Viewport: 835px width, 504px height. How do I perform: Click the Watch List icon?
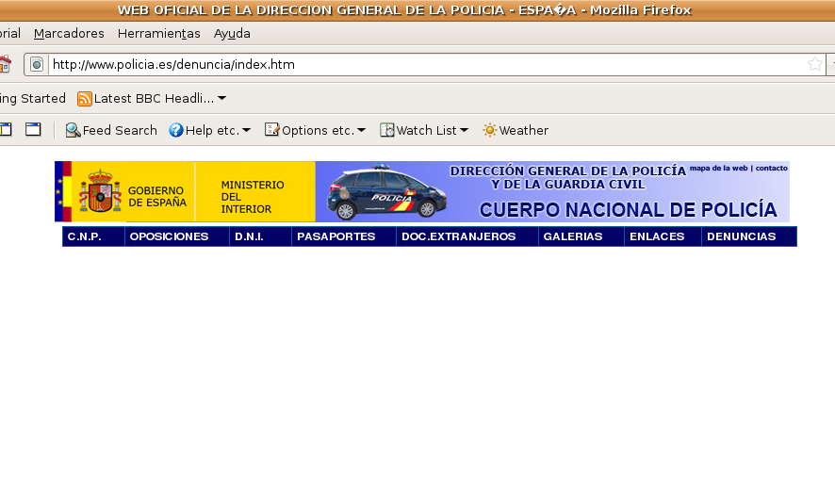387,130
